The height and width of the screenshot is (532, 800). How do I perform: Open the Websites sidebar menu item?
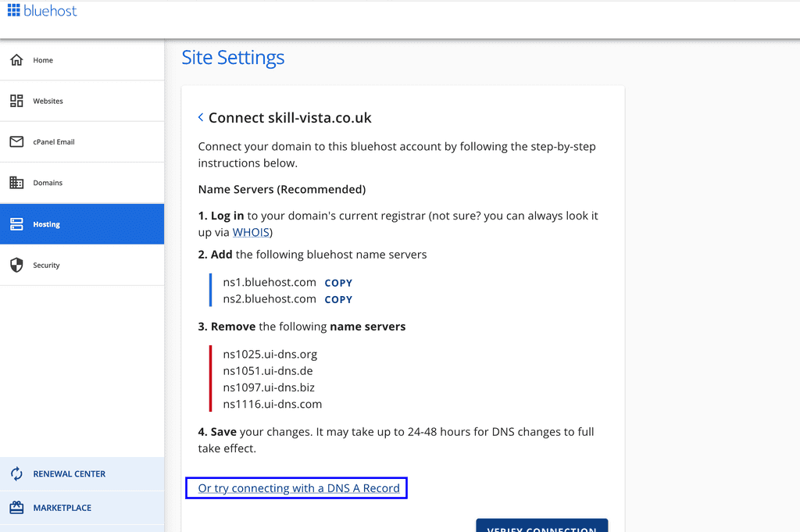[x=82, y=101]
